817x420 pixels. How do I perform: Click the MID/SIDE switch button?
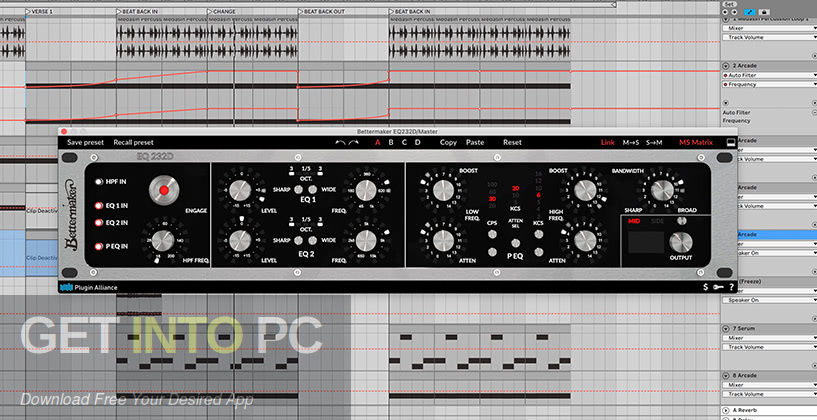click(680, 220)
